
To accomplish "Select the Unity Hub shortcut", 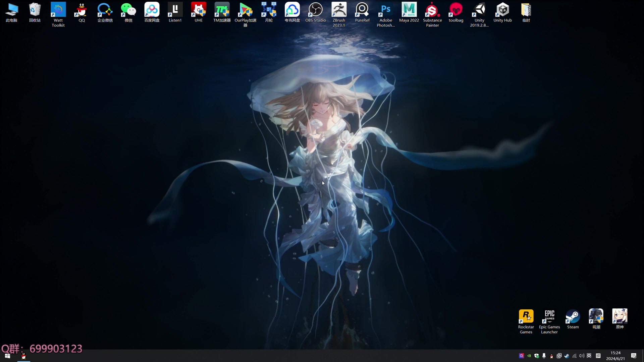I will pyautogui.click(x=502, y=13).
